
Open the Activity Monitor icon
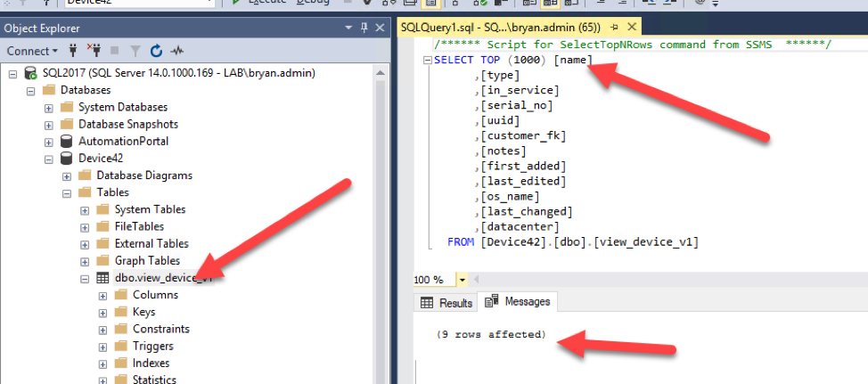177,51
